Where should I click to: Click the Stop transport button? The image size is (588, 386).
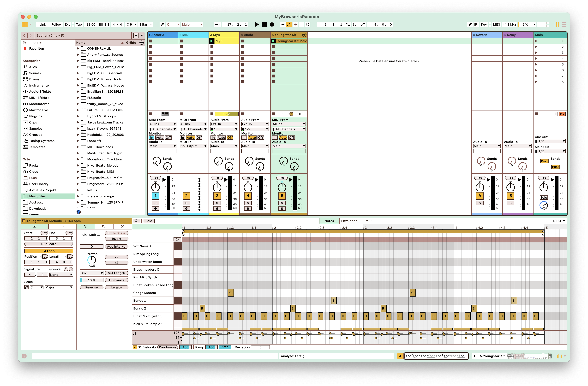point(264,24)
